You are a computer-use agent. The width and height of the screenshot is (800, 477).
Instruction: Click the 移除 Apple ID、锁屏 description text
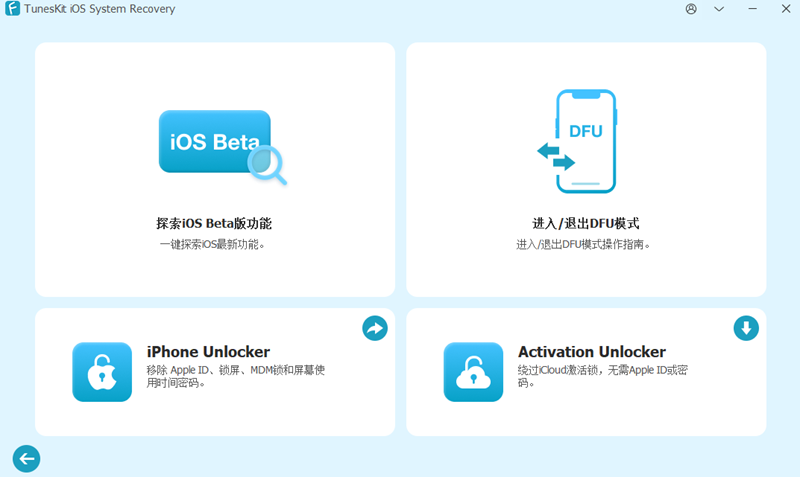[x=236, y=376]
